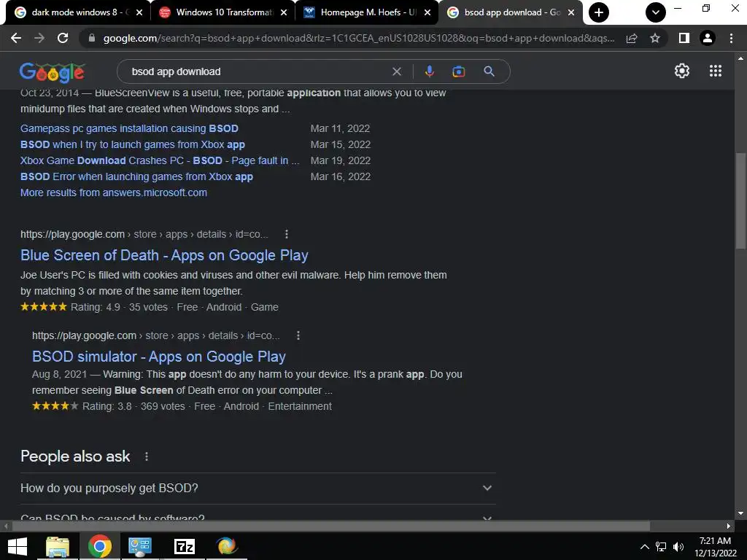The width and height of the screenshot is (747, 560).
Task: Start voice search with microphone
Action: coord(429,71)
